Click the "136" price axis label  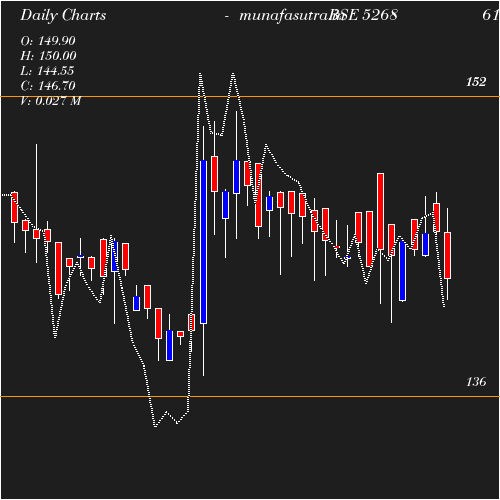coord(476,382)
